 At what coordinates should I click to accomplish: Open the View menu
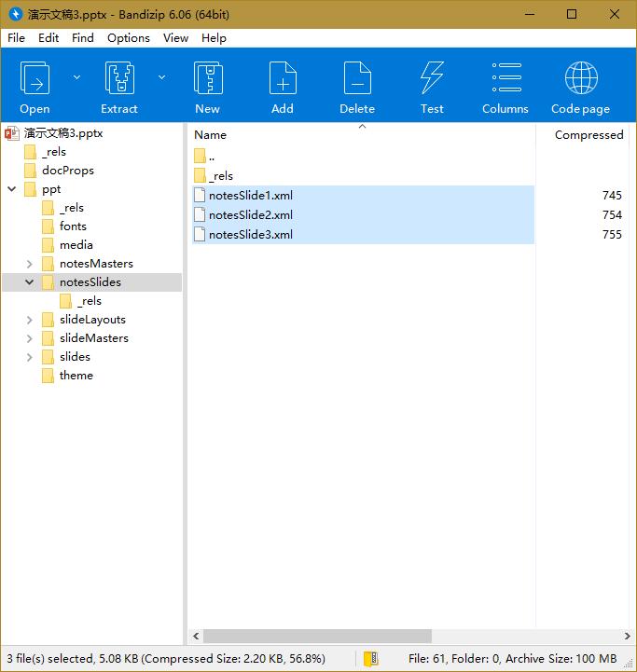pos(175,38)
